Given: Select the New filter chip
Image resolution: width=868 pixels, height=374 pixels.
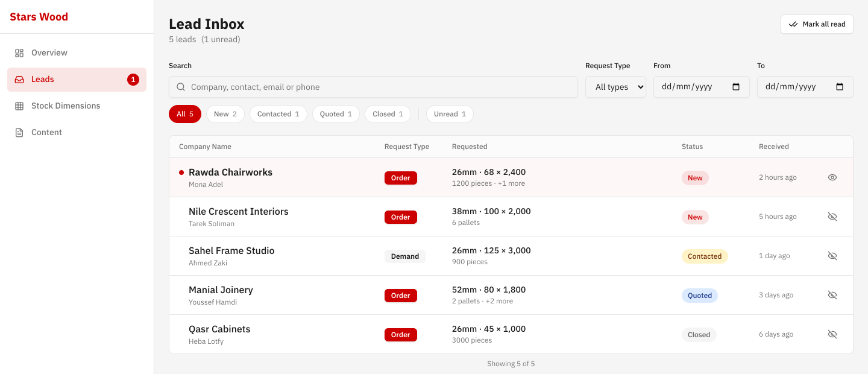Looking at the screenshot, I should tap(225, 114).
